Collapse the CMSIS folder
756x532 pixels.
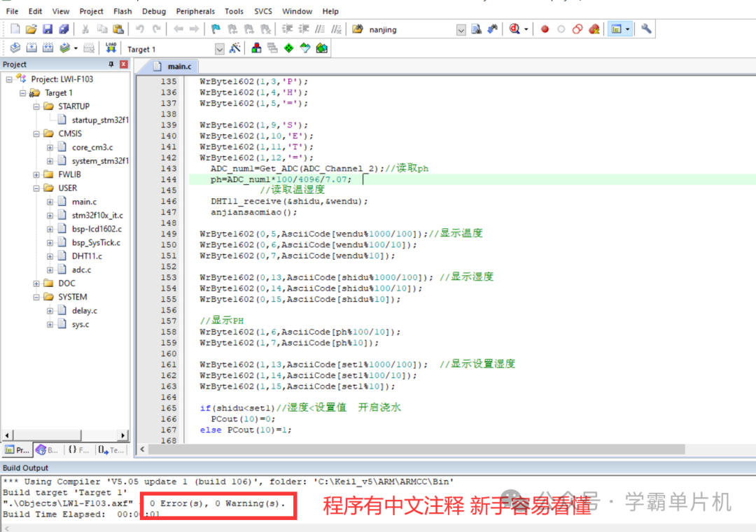(36, 134)
